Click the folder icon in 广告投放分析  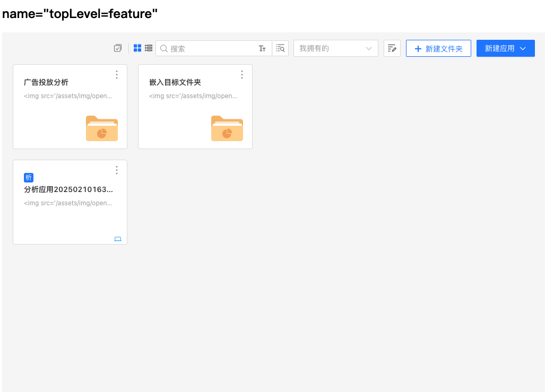tap(102, 128)
